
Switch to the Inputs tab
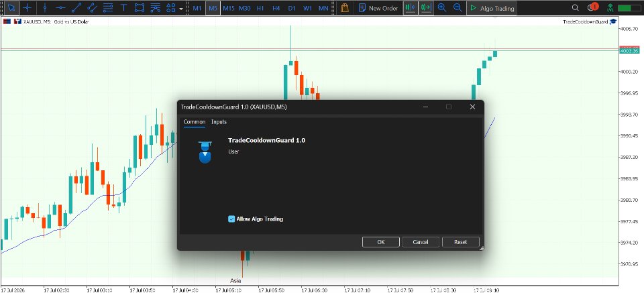219,122
